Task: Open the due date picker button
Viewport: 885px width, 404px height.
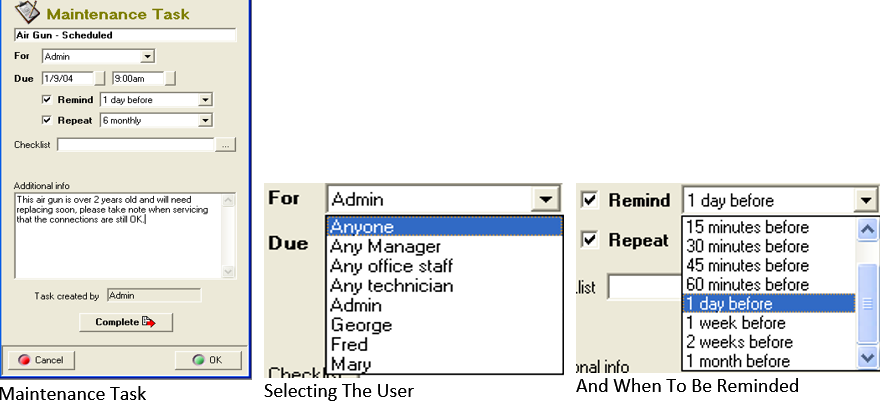Action: [x=99, y=78]
